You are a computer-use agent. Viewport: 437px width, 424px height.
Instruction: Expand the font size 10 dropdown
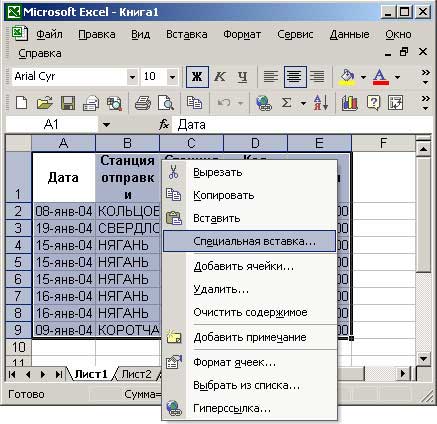(172, 77)
